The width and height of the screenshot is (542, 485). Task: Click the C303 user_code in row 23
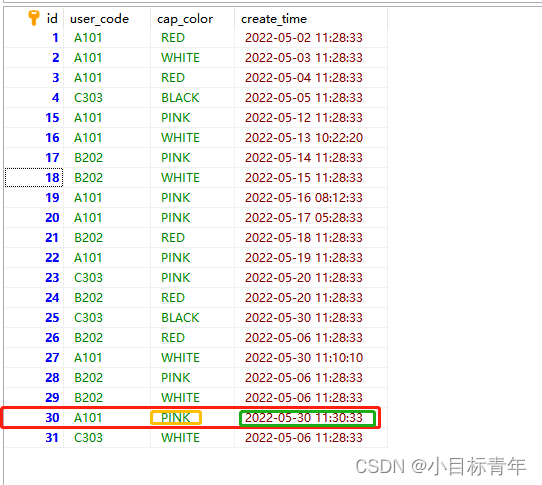click(88, 278)
